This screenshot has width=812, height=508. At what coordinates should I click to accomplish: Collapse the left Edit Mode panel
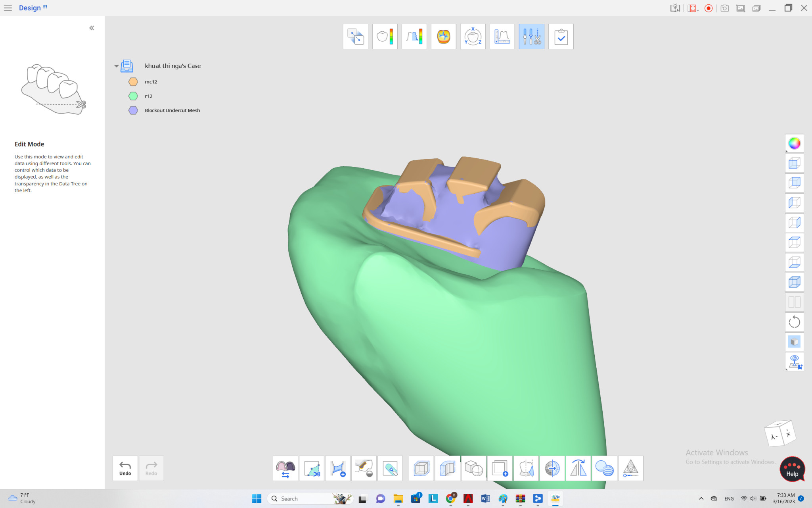pyautogui.click(x=92, y=28)
